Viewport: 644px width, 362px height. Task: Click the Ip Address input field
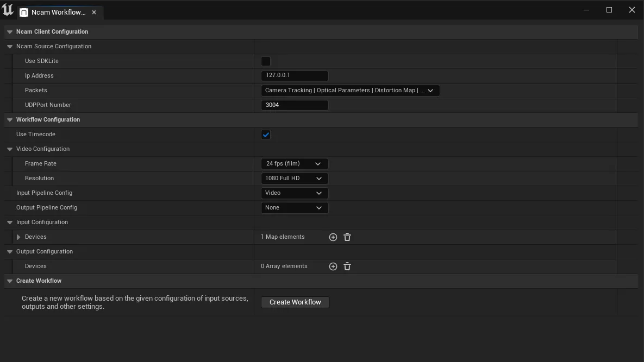click(295, 75)
